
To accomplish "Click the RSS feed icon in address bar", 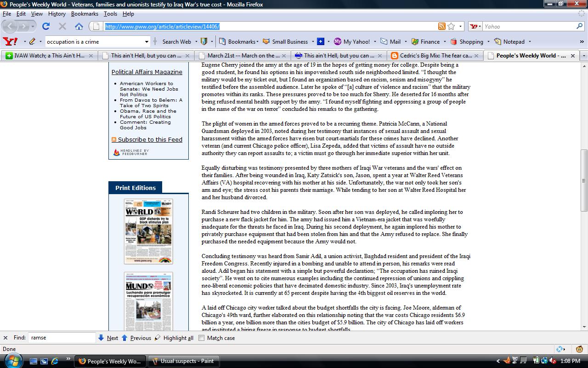I will [x=442, y=26].
